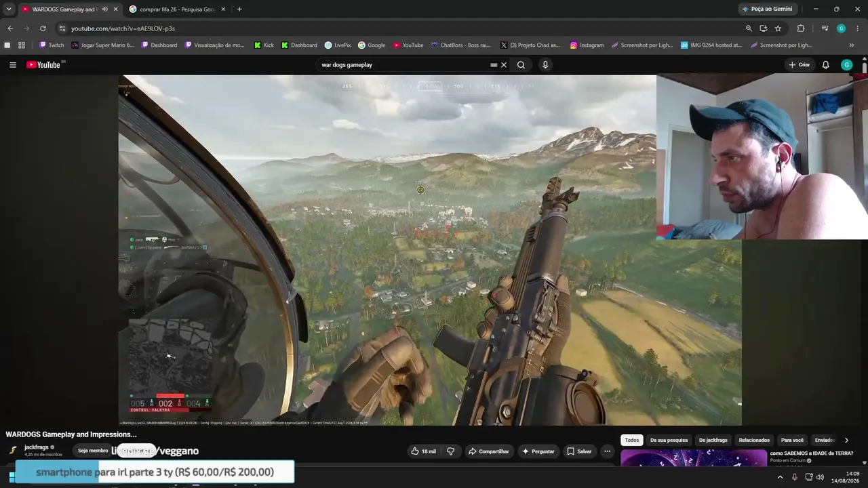Select the Todos filter chip
The width and height of the screenshot is (868, 488).
click(x=632, y=441)
